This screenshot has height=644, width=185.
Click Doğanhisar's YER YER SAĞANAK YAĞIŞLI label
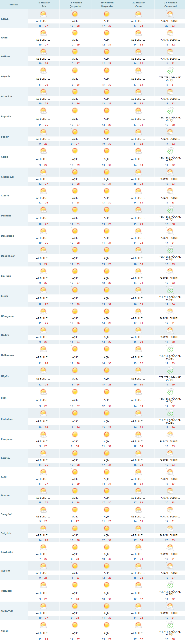[x=170, y=258]
